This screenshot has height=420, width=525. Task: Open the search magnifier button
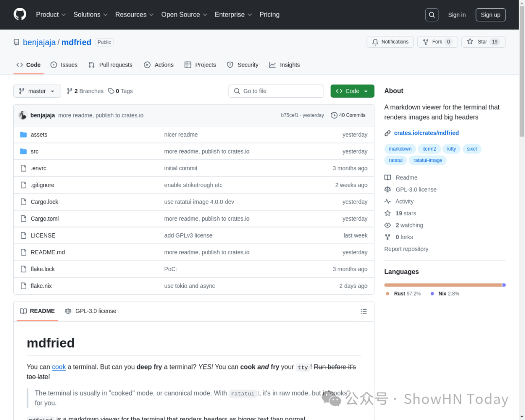click(432, 15)
